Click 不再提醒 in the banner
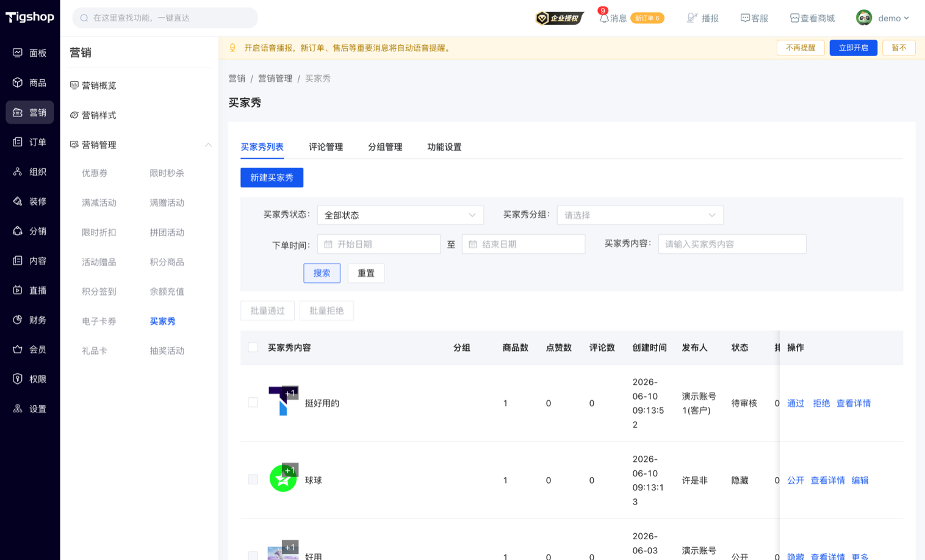 801,48
